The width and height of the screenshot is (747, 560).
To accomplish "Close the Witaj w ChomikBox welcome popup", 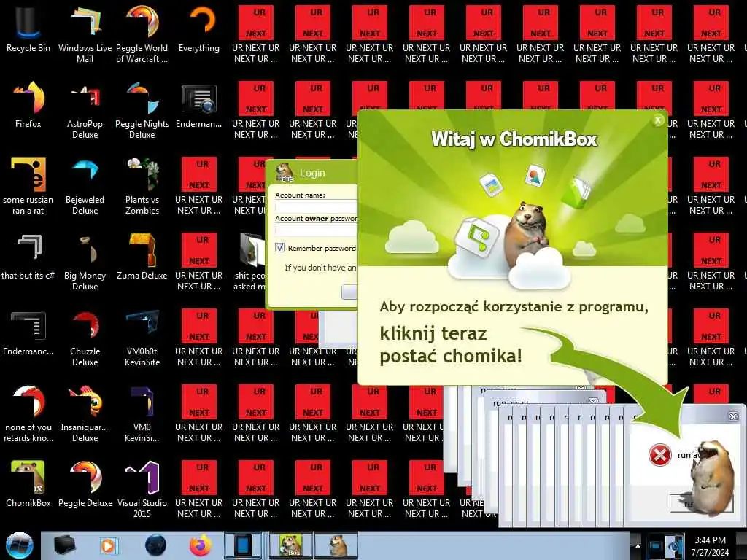I will coord(658,120).
